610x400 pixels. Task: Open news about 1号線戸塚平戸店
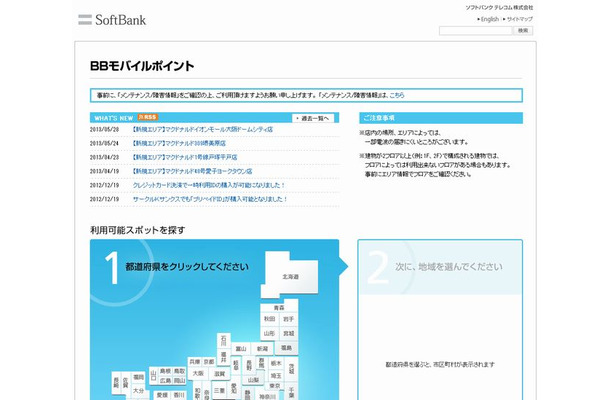click(x=184, y=157)
